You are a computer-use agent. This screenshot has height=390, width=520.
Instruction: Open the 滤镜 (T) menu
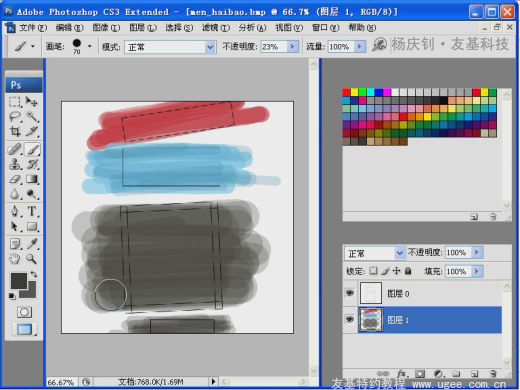pyautogui.click(x=216, y=28)
